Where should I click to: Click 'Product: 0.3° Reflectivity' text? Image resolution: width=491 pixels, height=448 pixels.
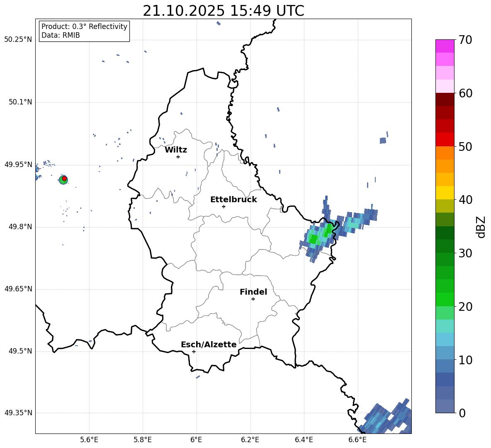click(x=84, y=27)
